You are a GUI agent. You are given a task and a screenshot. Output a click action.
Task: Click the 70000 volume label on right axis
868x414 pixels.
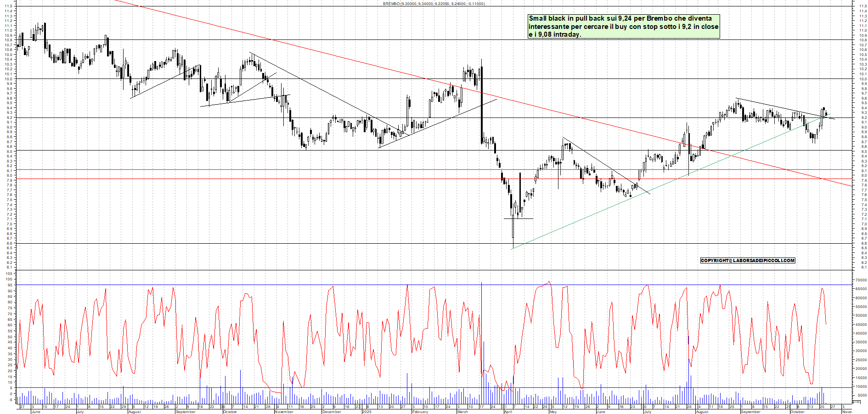(860, 280)
